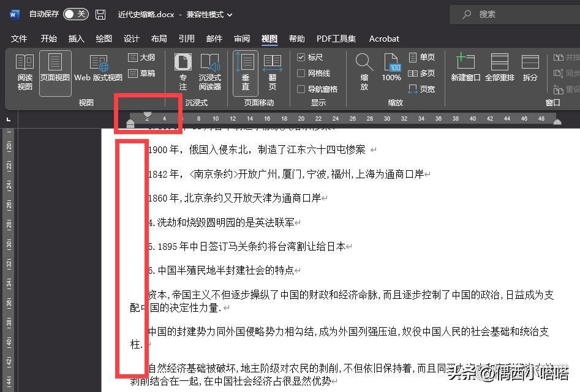The height and width of the screenshot is (392, 580).
Task: Enable the Ruler checkbox (标尺)
Action: (301, 57)
